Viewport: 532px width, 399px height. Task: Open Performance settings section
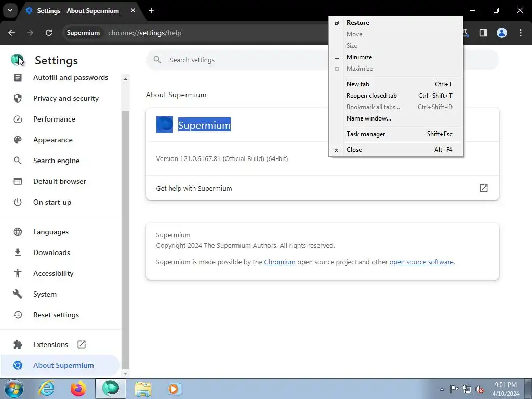tap(60, 119)
